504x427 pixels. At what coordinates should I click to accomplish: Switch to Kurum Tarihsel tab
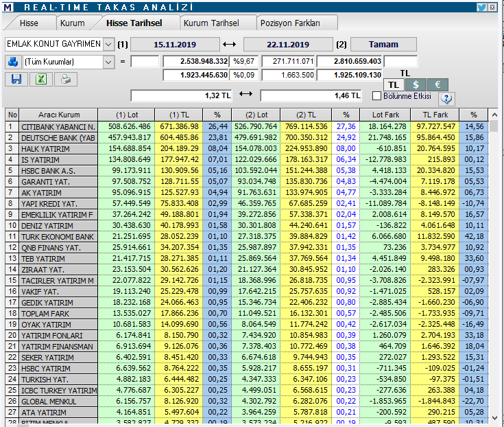pos(211,23)
